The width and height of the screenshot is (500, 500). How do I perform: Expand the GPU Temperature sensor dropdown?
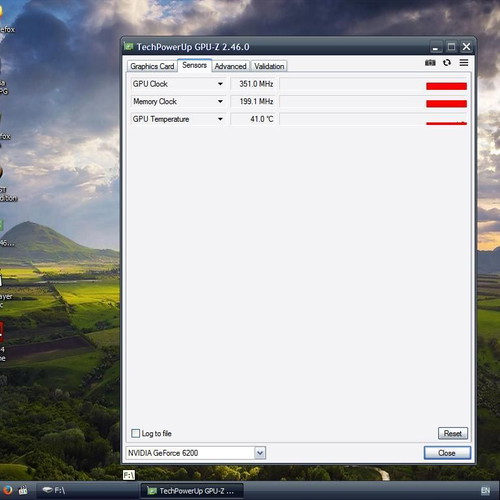220,119
